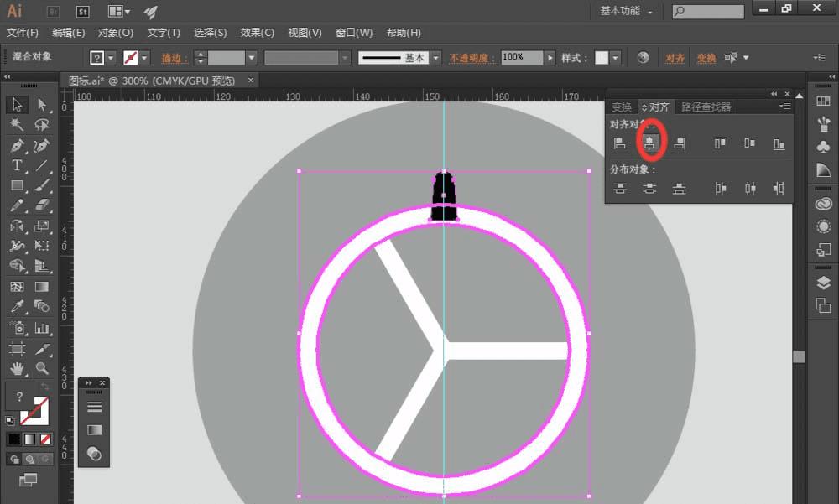Choose the Lasso tool
Image resolution: width=839 pixels, height=504 pixels.
[x=42, y=125]
